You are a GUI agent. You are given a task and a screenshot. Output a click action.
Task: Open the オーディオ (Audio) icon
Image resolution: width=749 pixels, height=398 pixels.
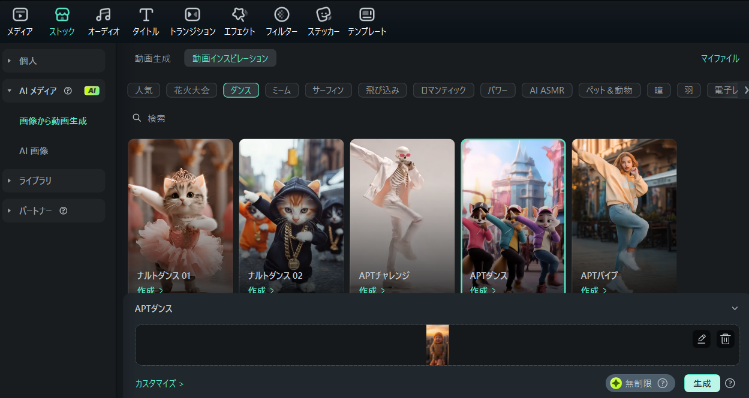[x=104, y=15]
